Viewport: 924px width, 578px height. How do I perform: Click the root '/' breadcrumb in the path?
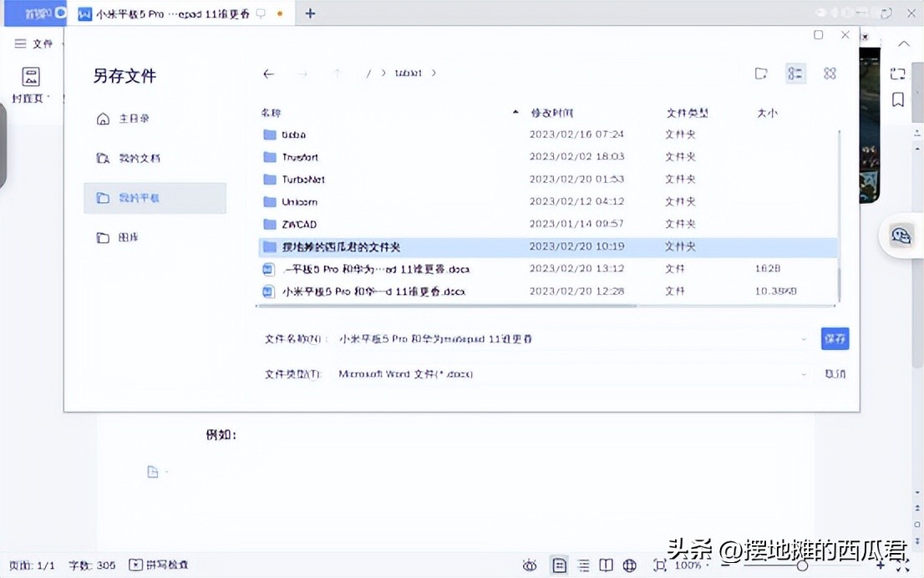coord(368,74)
